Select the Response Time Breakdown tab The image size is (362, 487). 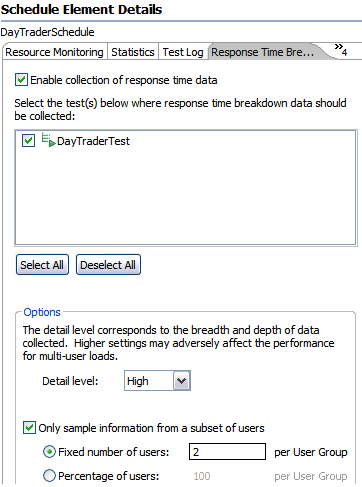263,52
